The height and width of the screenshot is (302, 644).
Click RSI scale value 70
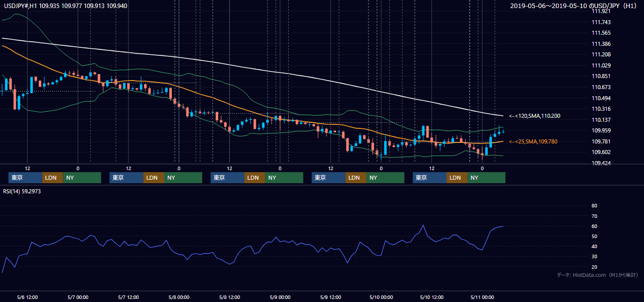click(594, 216)
